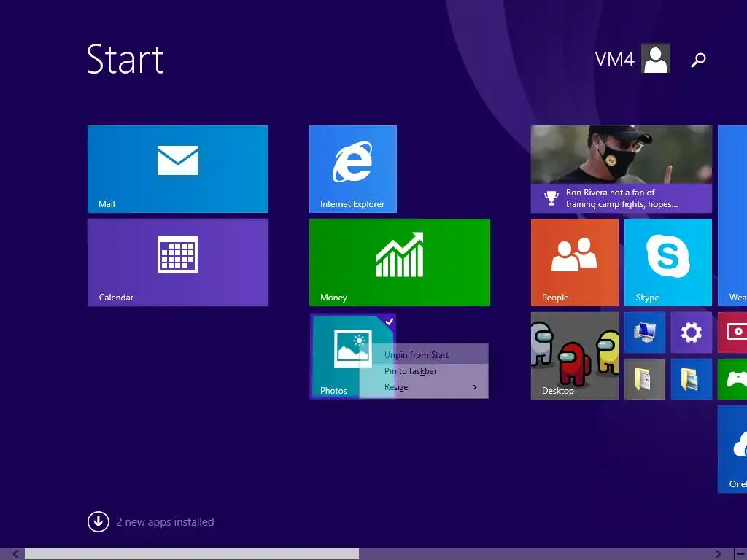
Task: Click the scrollbar left arrow
Action: [15, 554]
